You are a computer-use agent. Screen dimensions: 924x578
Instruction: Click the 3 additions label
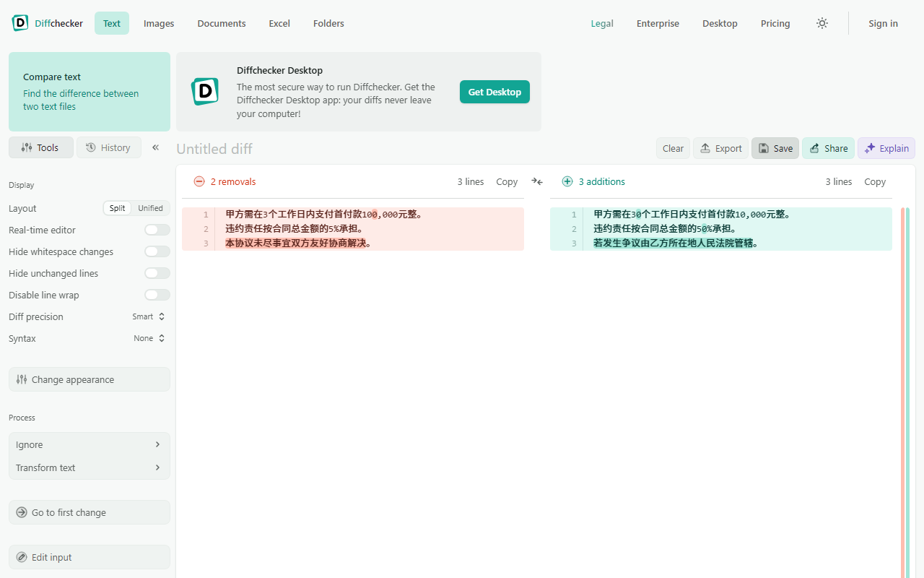tap(602, 181)
